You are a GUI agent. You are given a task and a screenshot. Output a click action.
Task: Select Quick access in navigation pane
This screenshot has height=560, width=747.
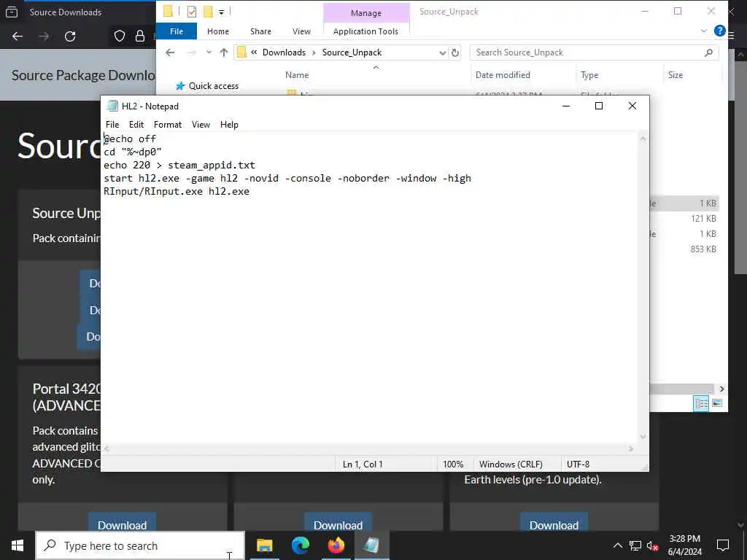(x=214, y=86)
